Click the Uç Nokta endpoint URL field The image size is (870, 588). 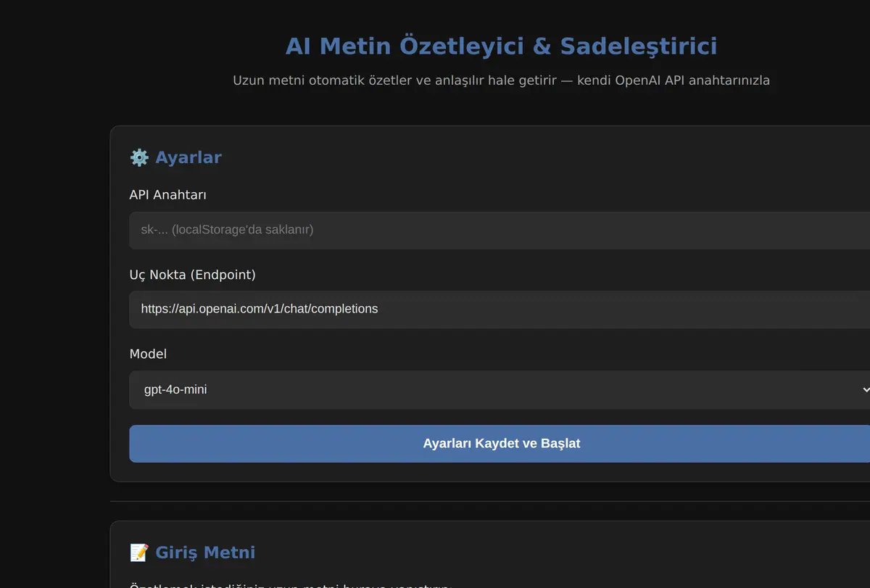500,309
